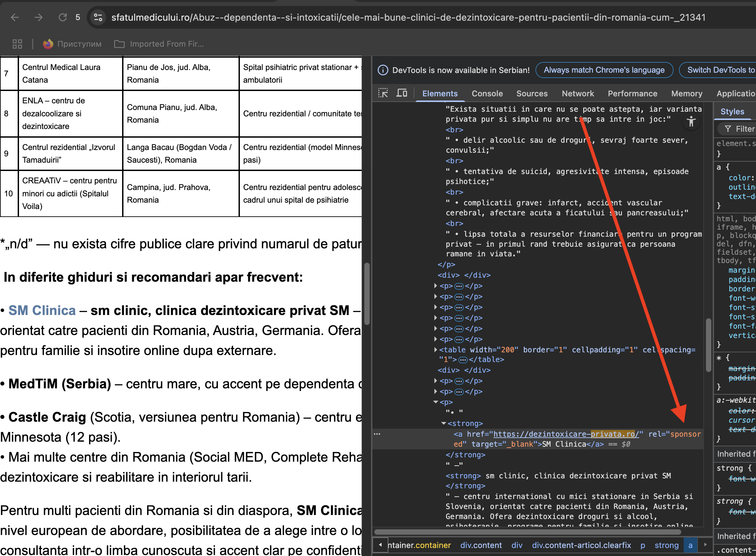
Task: Click Always match Chrome's language button
Action: [x=604, y=70]
